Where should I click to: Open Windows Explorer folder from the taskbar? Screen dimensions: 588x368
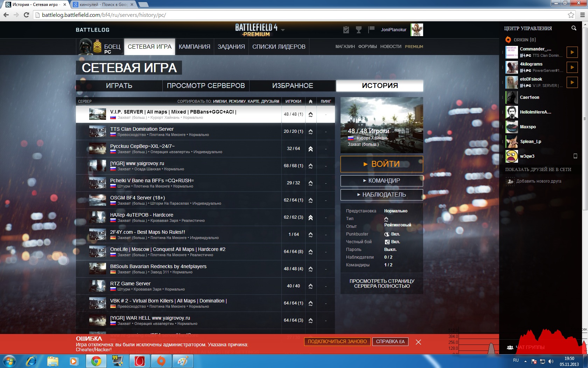(x=53, y=361)
